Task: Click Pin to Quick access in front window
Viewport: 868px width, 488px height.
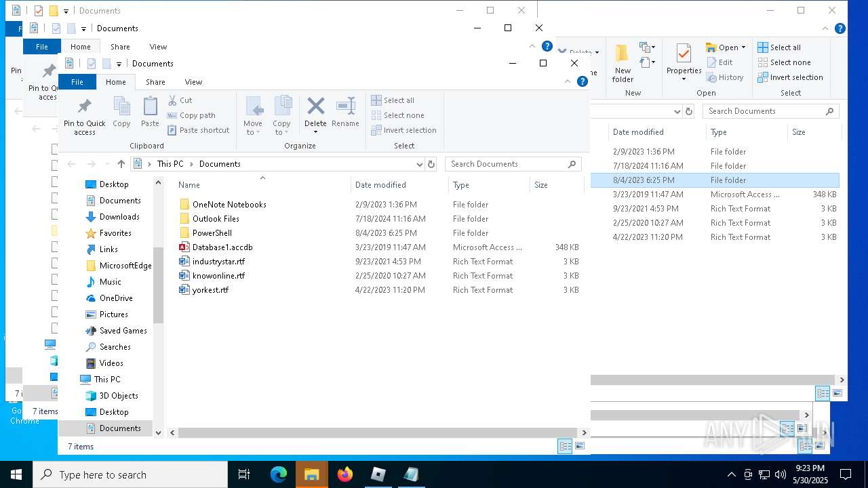Action: [85, 116]
